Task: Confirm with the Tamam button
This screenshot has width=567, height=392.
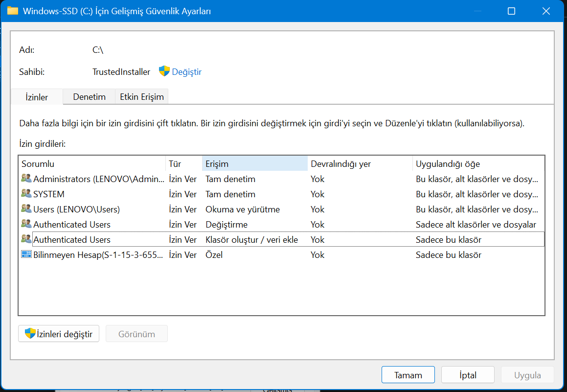Action: pyautogui.click(x=408, y=375)
